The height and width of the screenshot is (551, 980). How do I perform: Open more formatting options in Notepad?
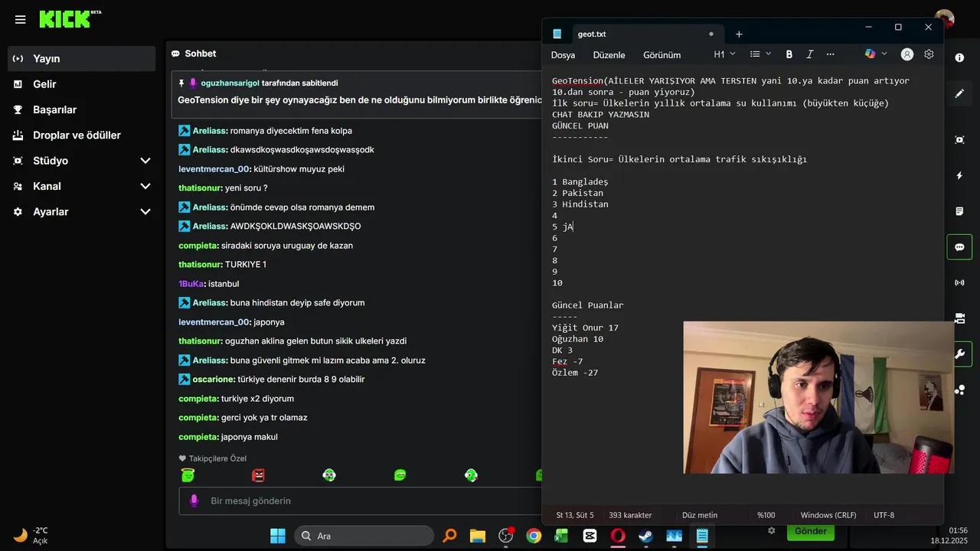point(830,54)
